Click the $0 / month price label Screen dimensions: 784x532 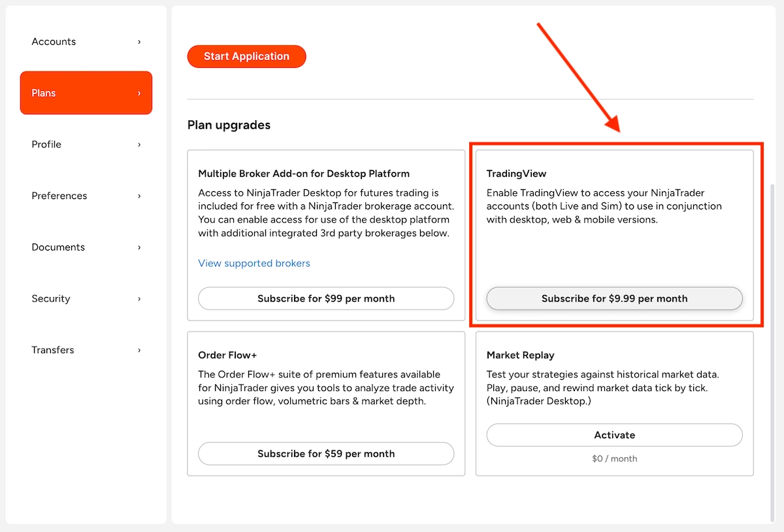pyautogui.click(x=615, y=459)
